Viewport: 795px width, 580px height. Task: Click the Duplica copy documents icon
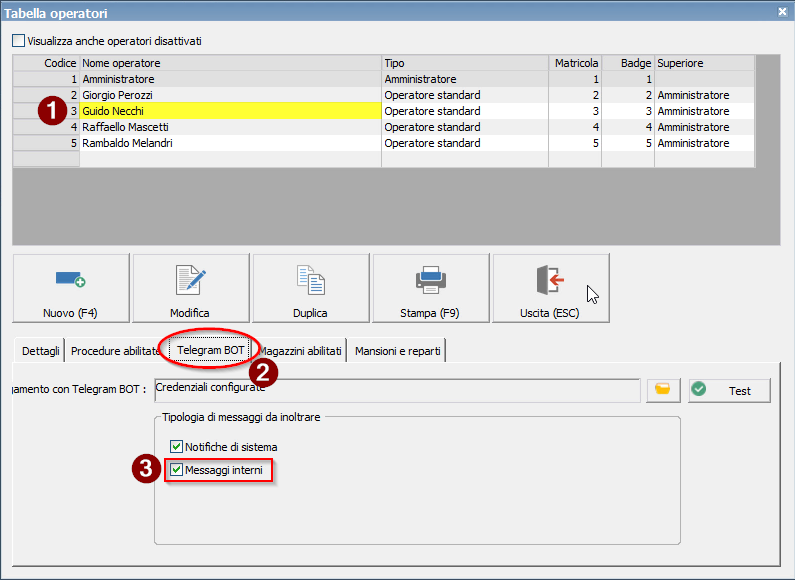(310, 279)
